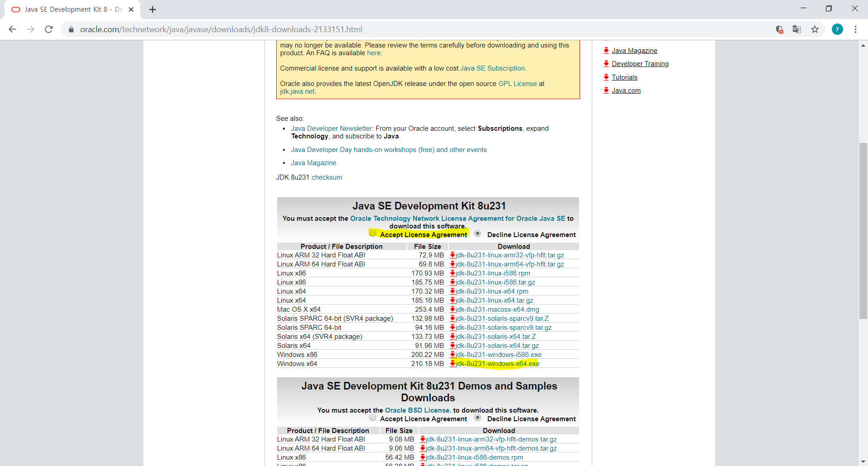Open Java Magazine sidebar link

[x=634, y=51]
